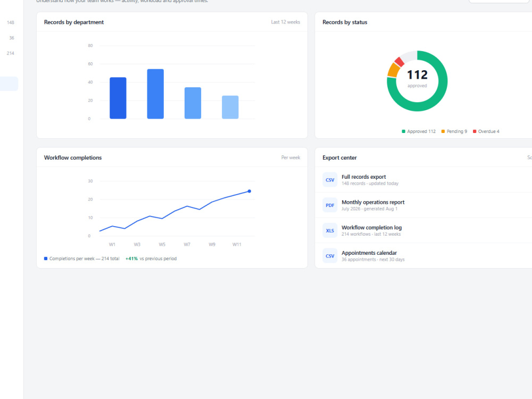Click the red overdue segment of the donut
The image size is (532, 399).
pos(400,62)
